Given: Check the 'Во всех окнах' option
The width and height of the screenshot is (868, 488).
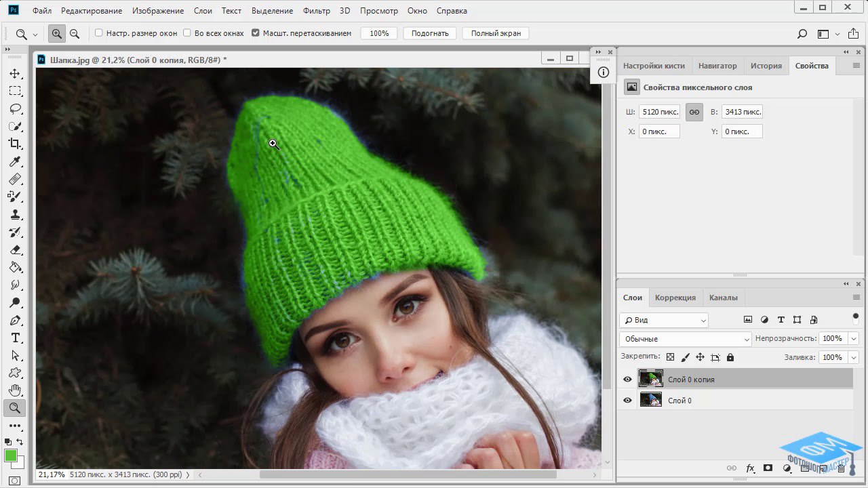Looking at the screenshot, I should pos(187,33).
